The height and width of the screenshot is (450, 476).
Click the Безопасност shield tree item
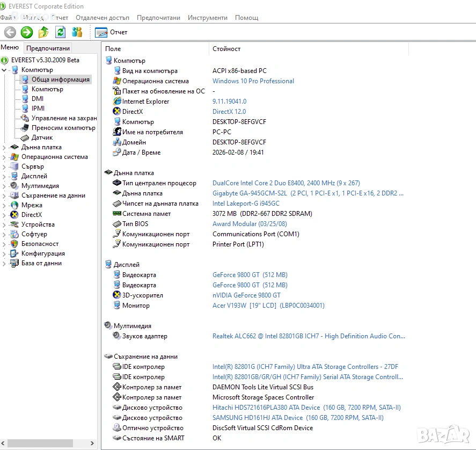click(40, 244)
